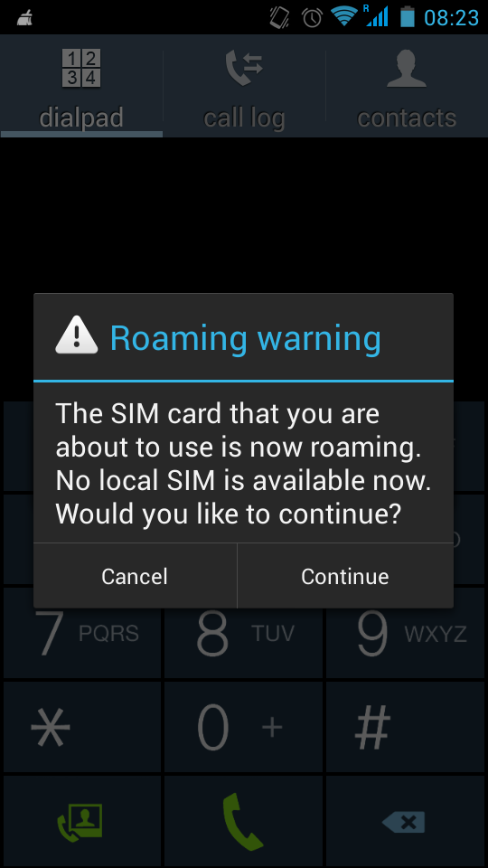Tap the 0 plus key

point(243,727)
